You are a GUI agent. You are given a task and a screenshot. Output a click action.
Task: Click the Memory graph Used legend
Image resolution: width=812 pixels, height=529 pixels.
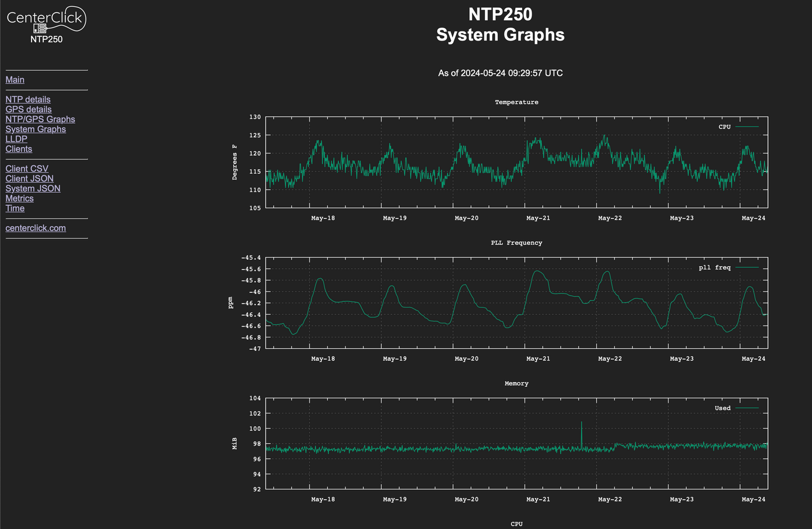[736, 408]
